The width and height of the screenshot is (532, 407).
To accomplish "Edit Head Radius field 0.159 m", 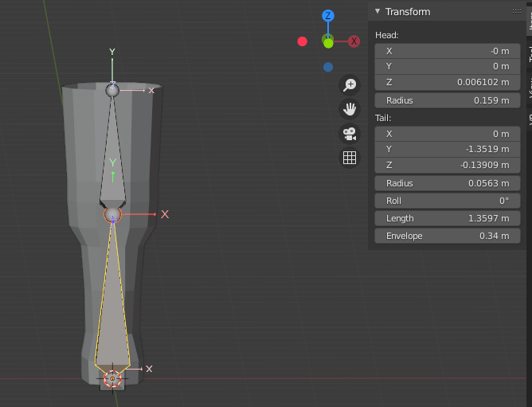I will coord(448,100).
